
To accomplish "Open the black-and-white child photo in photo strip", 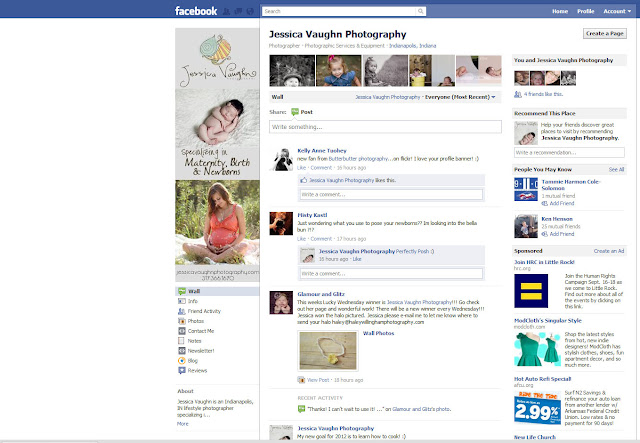I will 292,71.
